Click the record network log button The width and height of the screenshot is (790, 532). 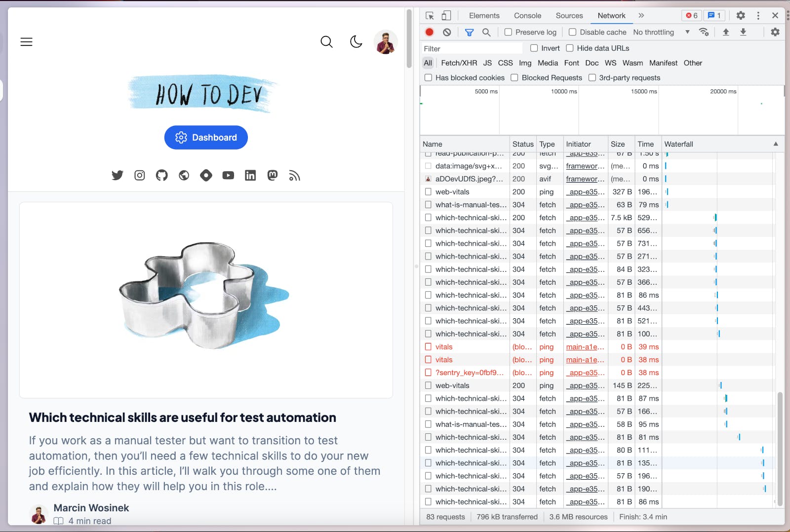tap(429, 32)
